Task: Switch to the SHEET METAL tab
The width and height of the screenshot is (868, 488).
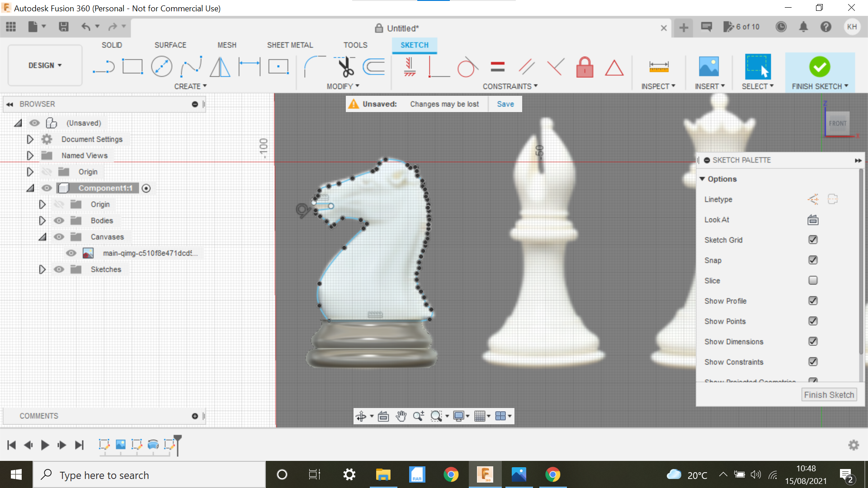Action: click(x=290, y=45)
